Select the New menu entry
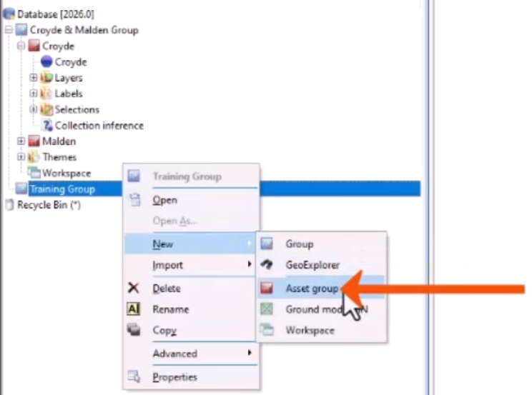The width and height of the screenshot is (532, 395). click(x=190, y=244)
